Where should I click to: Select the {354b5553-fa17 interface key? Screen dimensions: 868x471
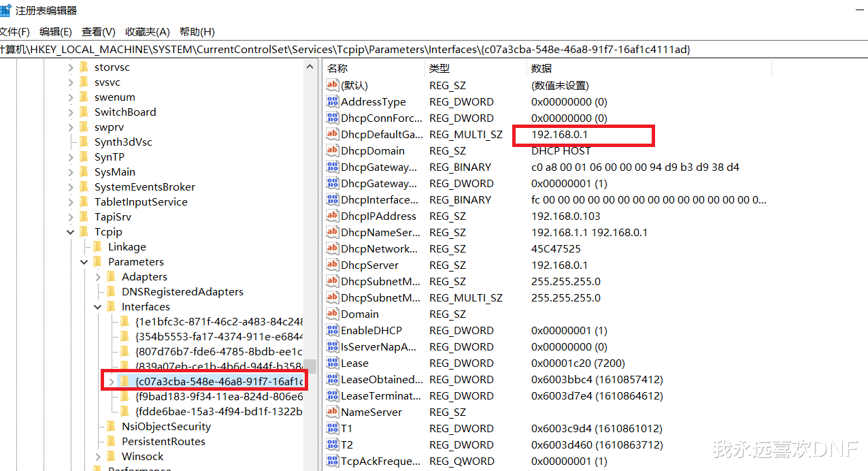point(219,337)
